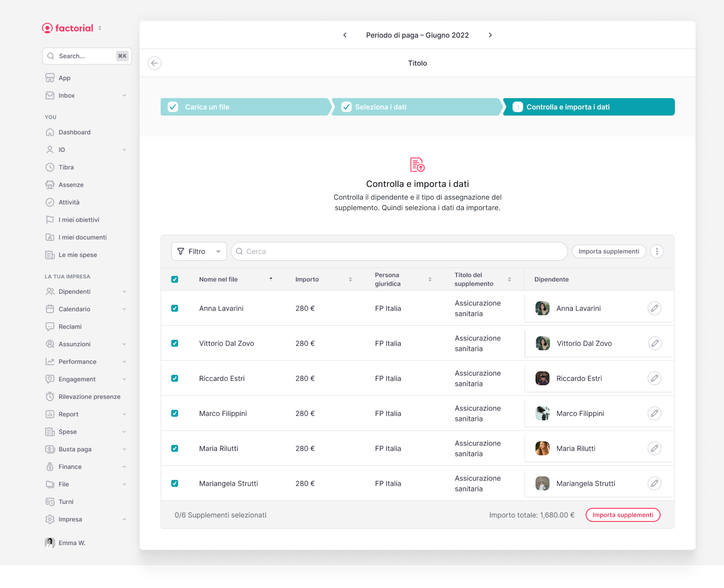Screen dimensions: 724x588
Task: Edit employee for Riccardo Estri row
Action: [x=654, y=378]
